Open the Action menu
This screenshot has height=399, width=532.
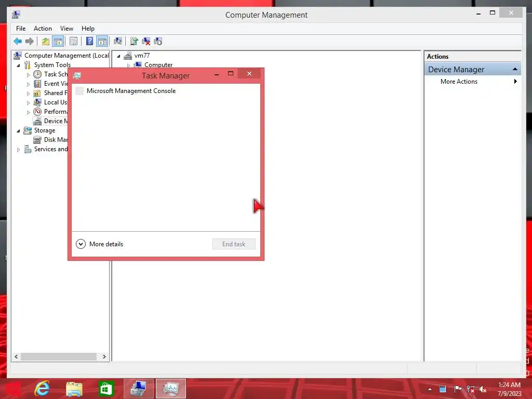[x=43, y=29]
